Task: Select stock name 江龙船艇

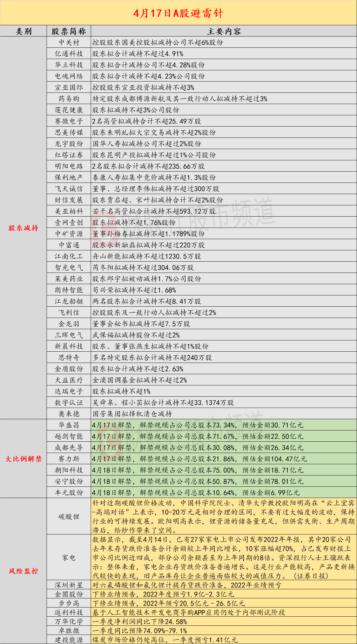Action: [x=69, y=301]
